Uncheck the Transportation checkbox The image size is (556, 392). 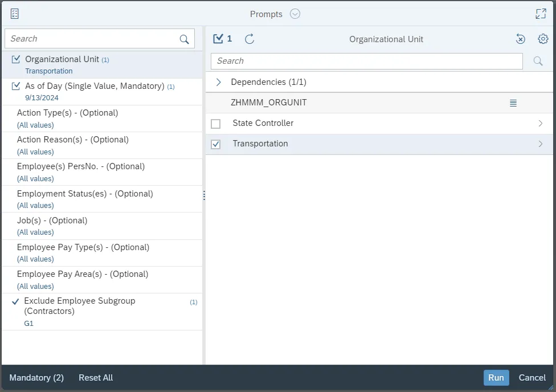point(216,144)
